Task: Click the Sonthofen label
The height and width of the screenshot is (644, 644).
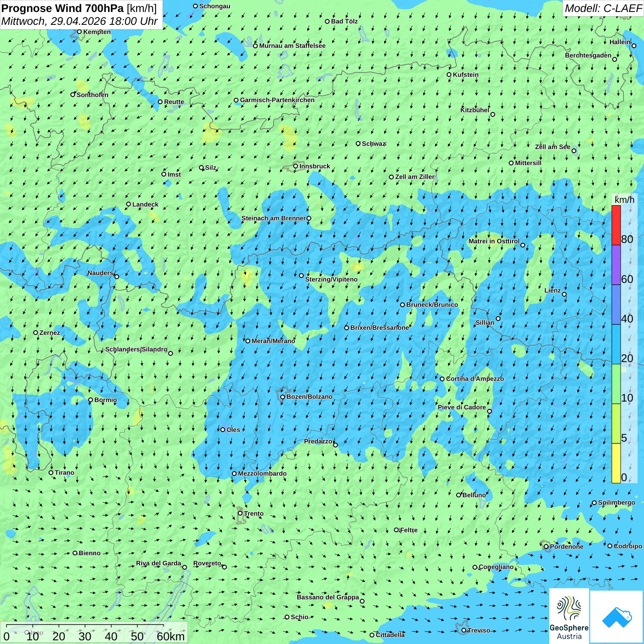Action: coord(92,95)
